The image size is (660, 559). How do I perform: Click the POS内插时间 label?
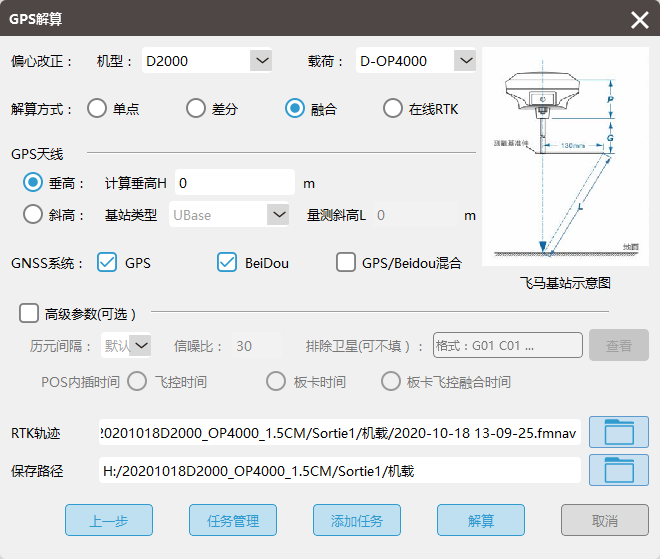(x=80, y=382)
